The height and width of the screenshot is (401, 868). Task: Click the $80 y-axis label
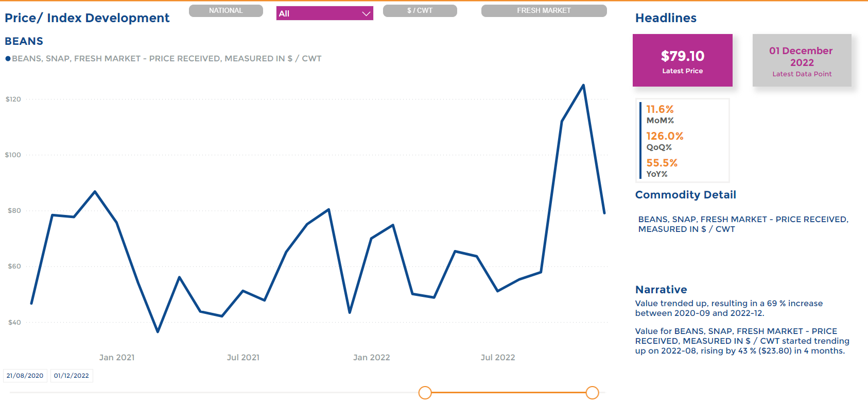[14, 211]
